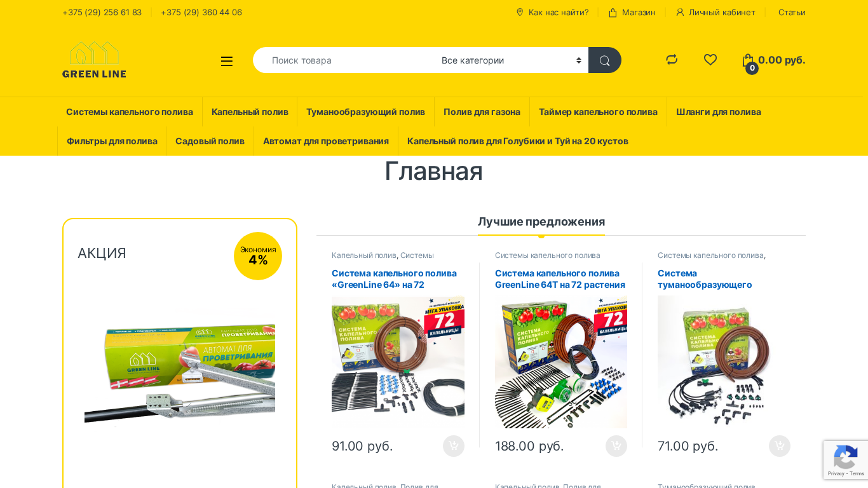The image size is (868, 488).
Task: Open the GreenLine 64T product image
Action: (x=561, y=362)
